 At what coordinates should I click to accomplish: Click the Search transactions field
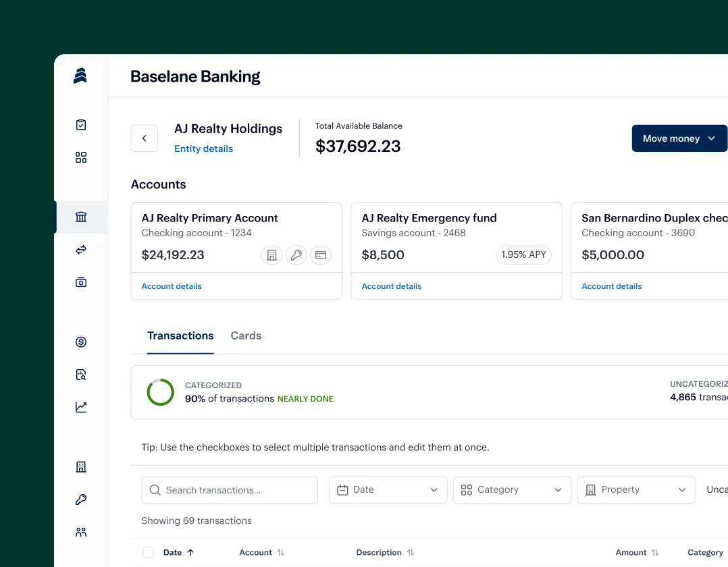230,490
